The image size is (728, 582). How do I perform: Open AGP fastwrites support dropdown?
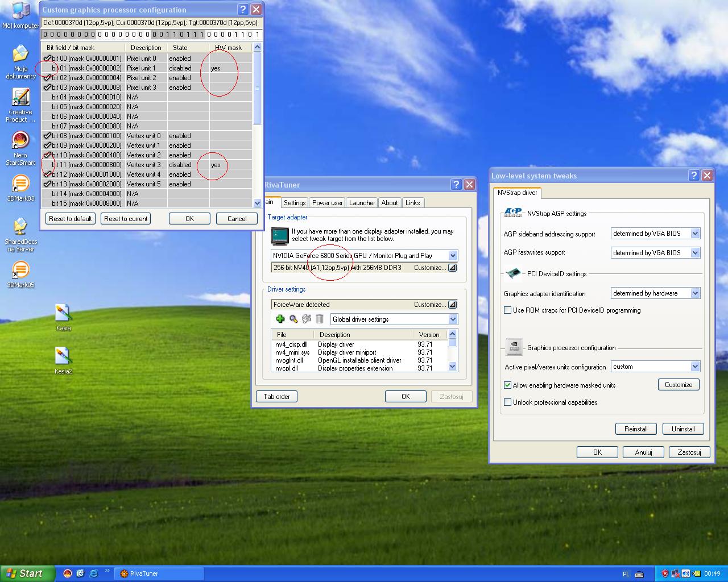[695, 253]
